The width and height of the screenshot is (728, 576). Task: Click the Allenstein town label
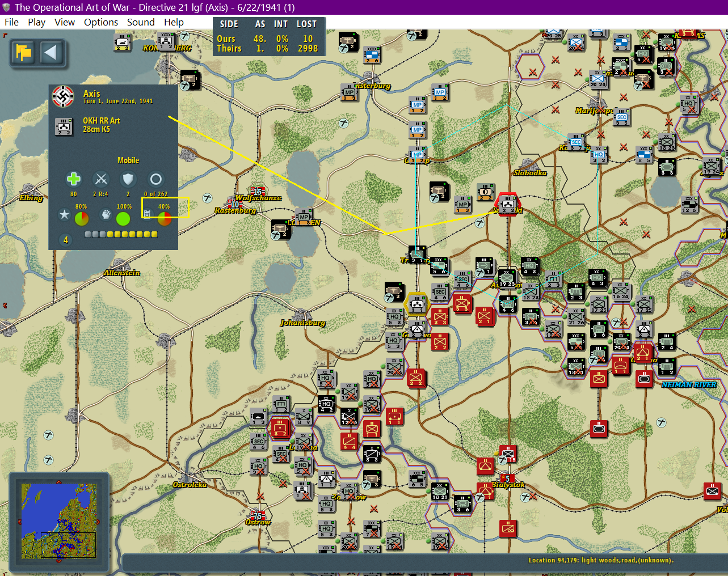click(122, 273)
